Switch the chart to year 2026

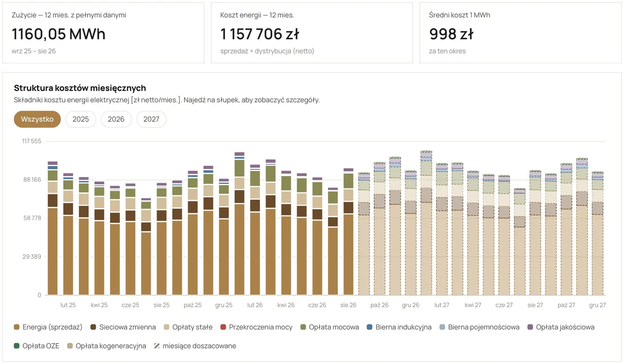[116, 119]
